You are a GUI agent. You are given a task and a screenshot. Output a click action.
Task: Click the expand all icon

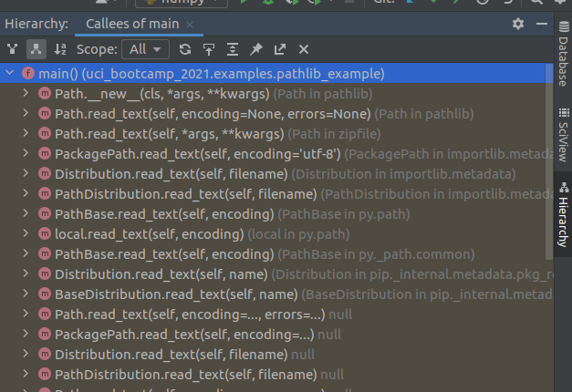[233, 49]
